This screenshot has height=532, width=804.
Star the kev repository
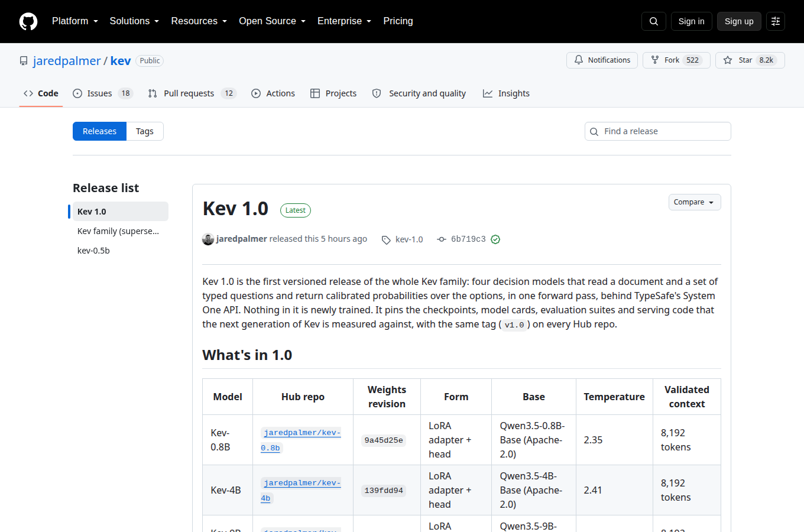click(x=750, y=60)
